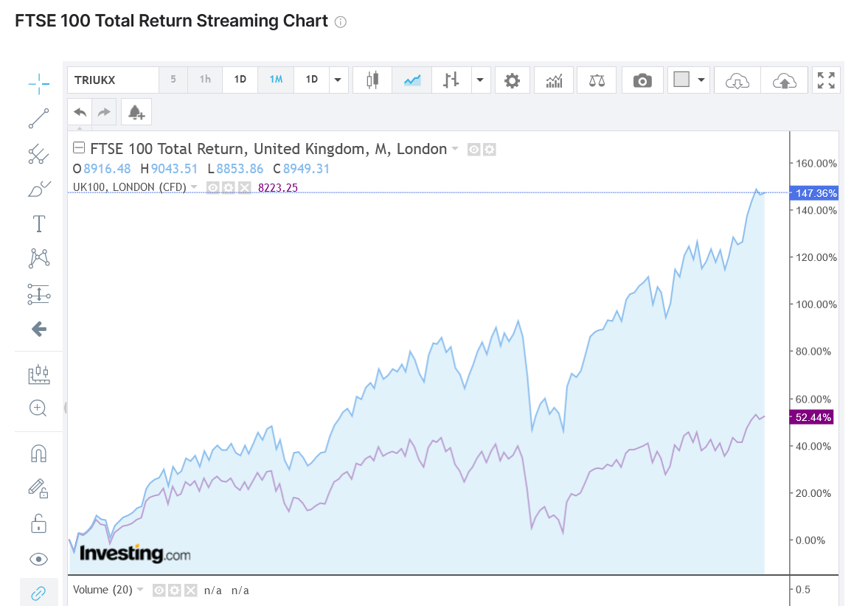This screenshot has height=606, width=868.
Task: Hide the Volume (20) indicator
Action: click(x=159, y=591)
